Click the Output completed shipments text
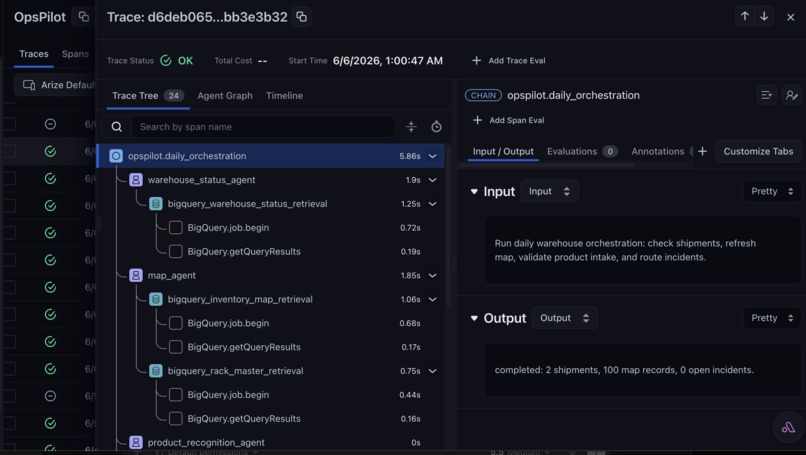The image size is (806, 455). [x=624, y=370]
